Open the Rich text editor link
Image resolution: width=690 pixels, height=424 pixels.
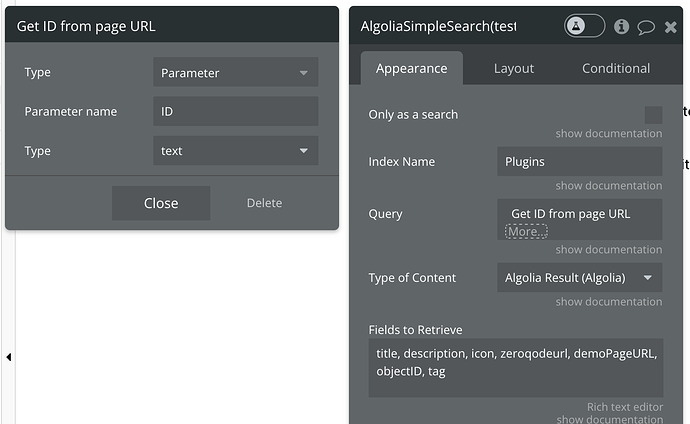click(x=625, y=407)
